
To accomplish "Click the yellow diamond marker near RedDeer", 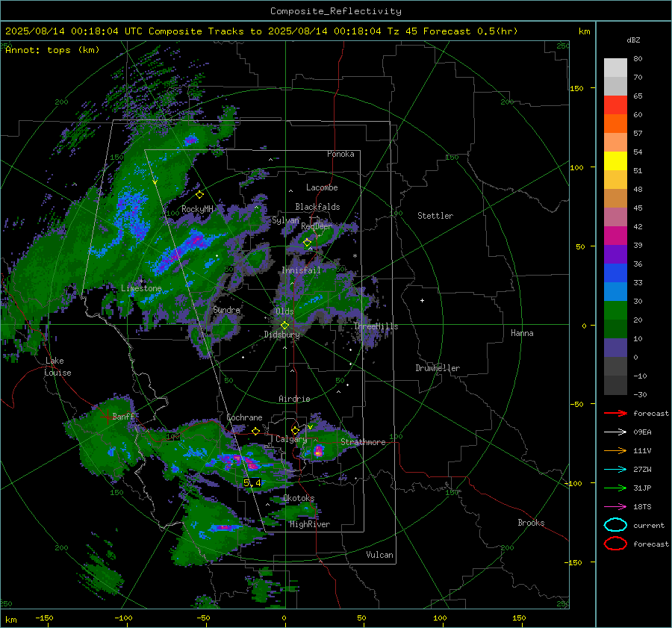I will (307, 243).
